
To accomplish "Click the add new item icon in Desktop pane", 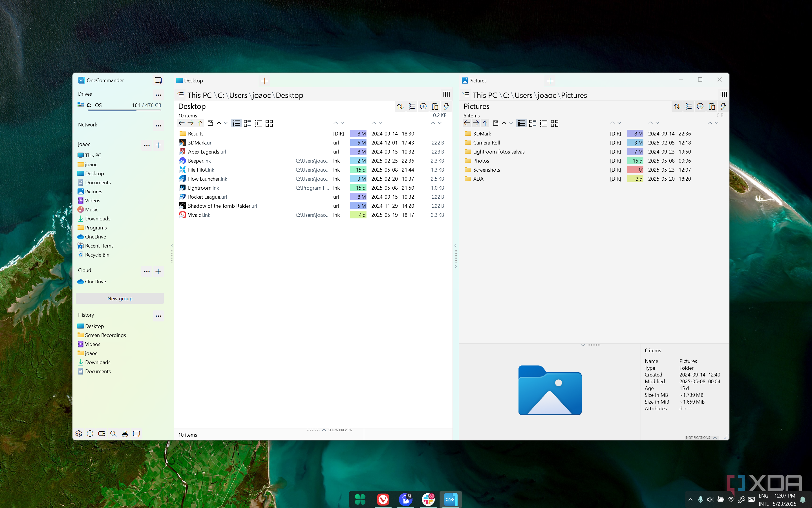I will 423,106.
